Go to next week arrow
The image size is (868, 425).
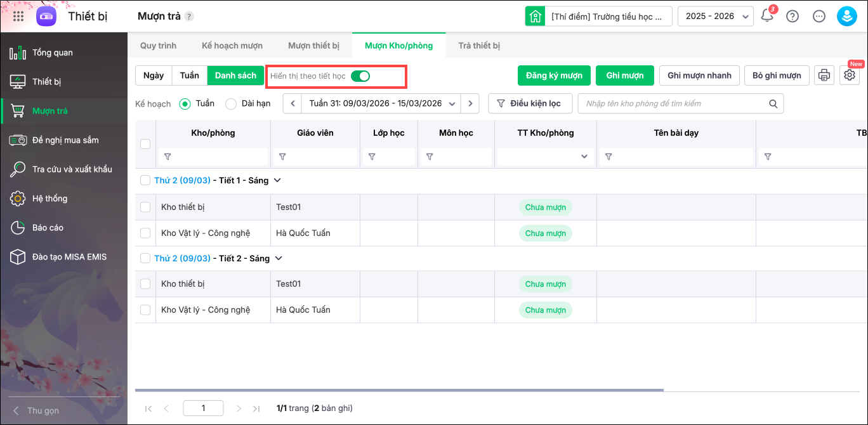pos(470,103)
